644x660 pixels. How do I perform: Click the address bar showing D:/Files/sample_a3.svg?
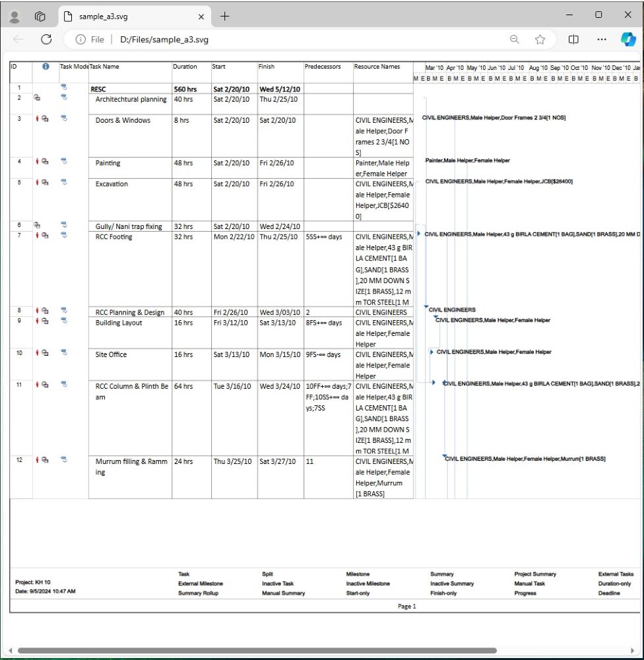297,40
